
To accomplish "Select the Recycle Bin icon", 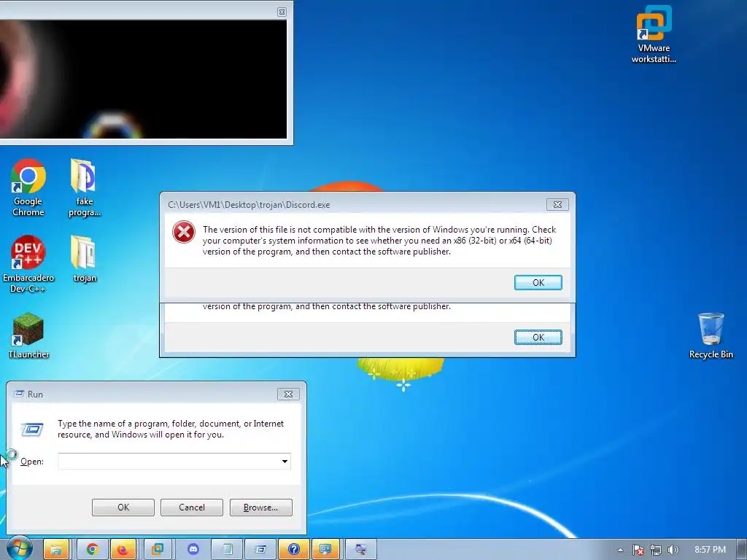I will point(711,335).
